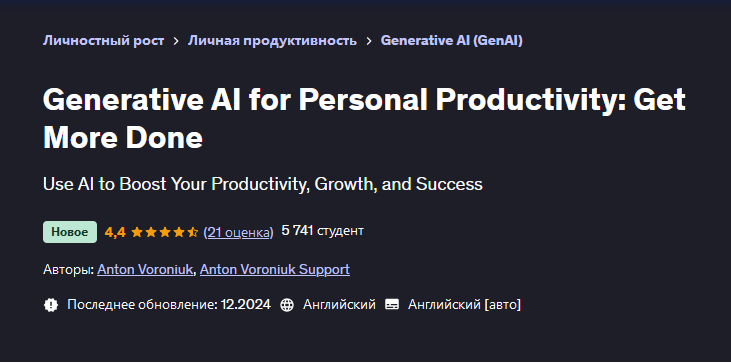Click the Английский [авто] subtitles label
This screenshot has height=363, width=731.
coord(464,305)
